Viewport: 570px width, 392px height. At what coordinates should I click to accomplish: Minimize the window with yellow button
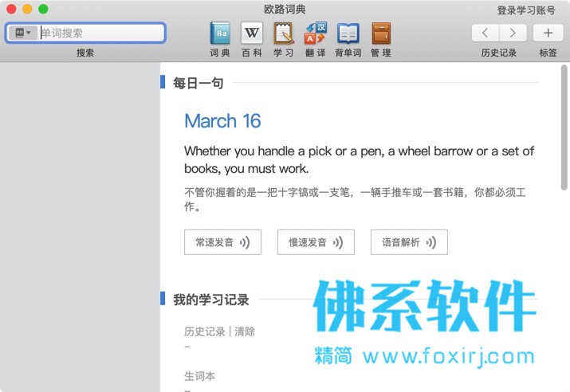coord(27,9)
